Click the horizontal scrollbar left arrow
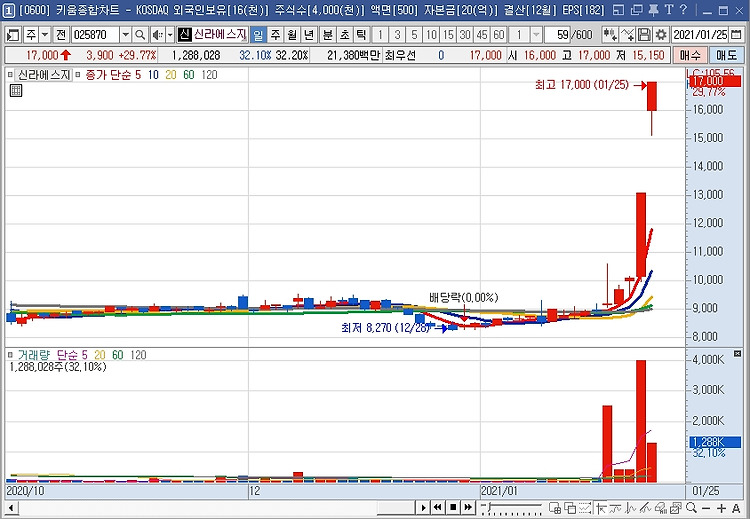The image size is (750, 519). coord(11,508)
